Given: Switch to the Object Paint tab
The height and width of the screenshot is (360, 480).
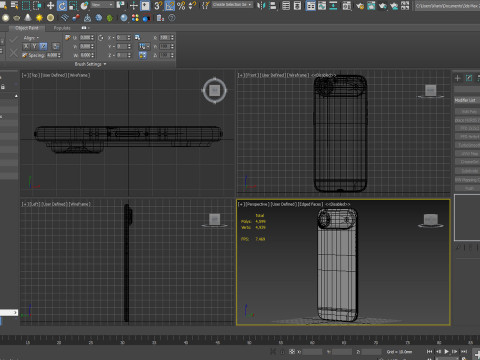Looking at the screenshot, I should pos(27,28).
